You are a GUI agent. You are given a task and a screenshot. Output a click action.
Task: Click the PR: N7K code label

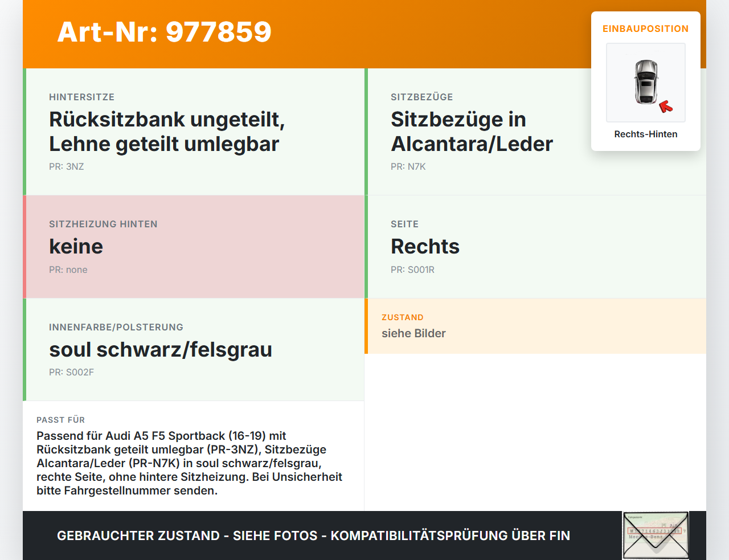point(408,166)
